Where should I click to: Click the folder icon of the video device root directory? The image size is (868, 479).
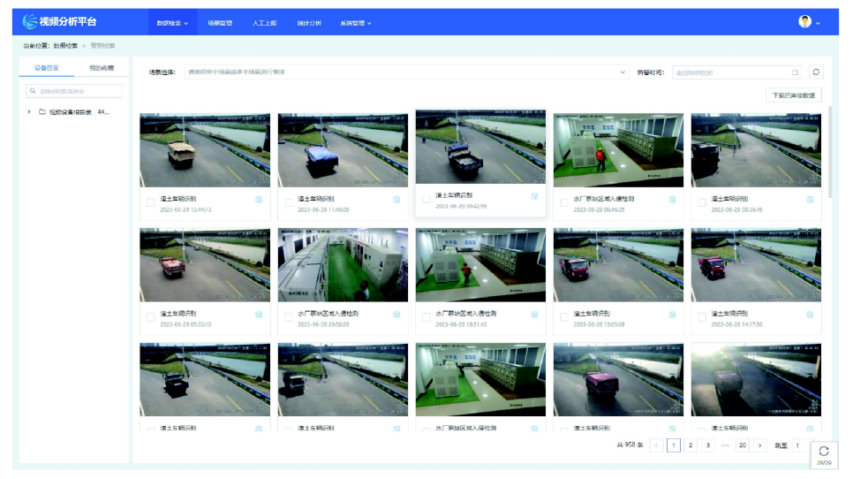[x=42, y=112]
